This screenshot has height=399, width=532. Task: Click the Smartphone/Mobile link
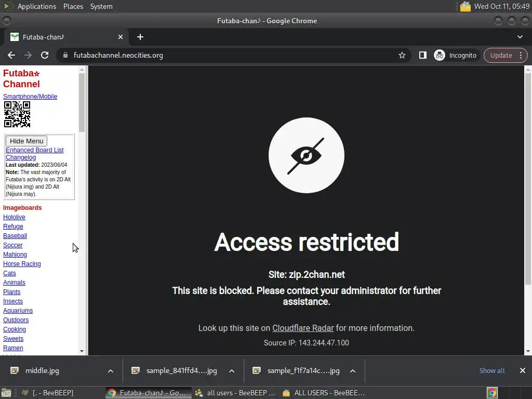(30, 97)
